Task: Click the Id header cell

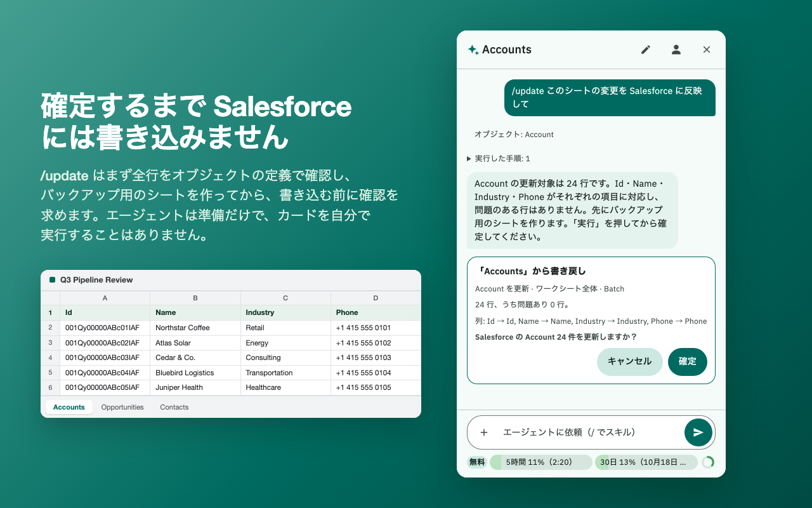Action: [105, 312]
